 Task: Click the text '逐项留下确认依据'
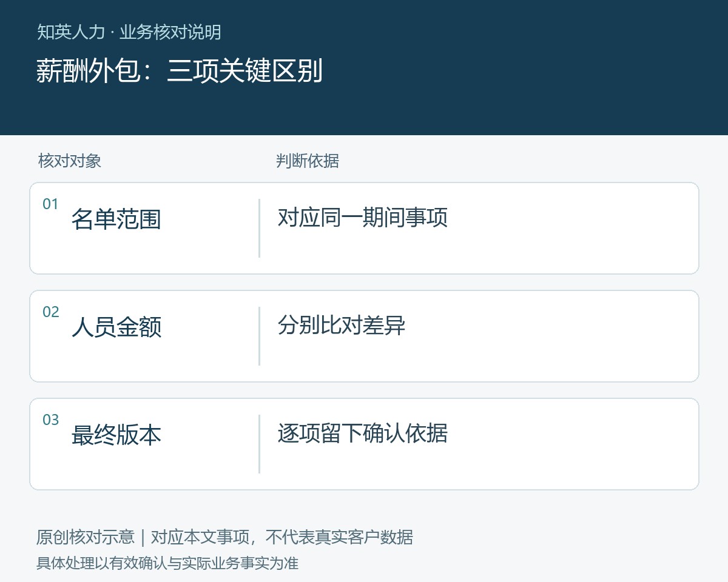(362, 433)
